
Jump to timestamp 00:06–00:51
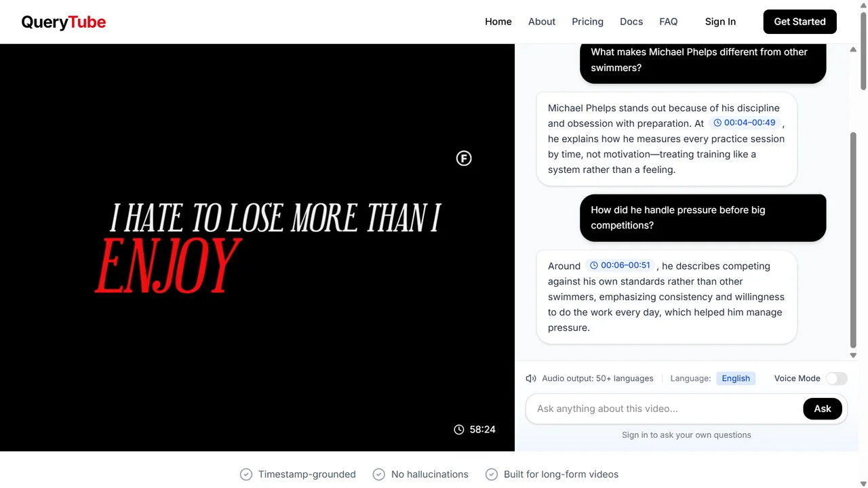(620, 265)
